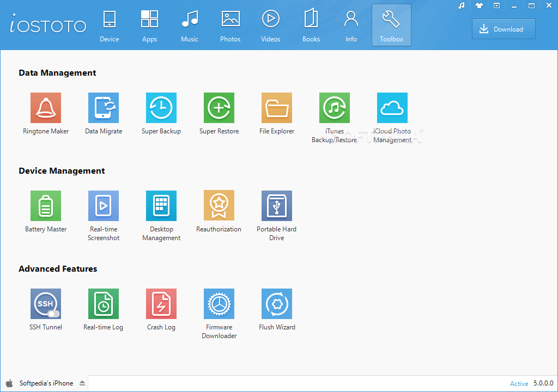The height and width of the screenshot is (392, 558).
Task: Open iCloud Photo Management
Action: click(x=392, y=108)
